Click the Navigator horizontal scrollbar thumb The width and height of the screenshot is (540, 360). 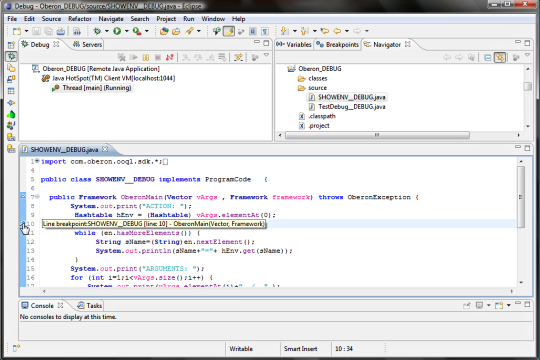click(377, 135)
